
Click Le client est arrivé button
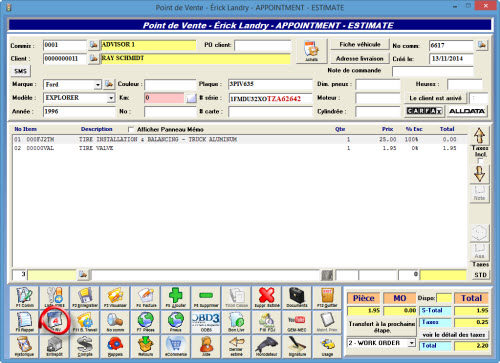point(435,98)
